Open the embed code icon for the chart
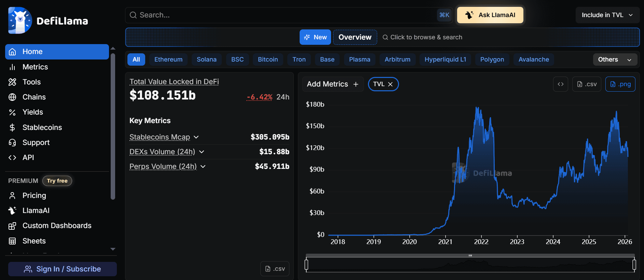Image resolution: width=644 pixels, height=280 pixels. pyautogui.click(x=561, y=84)
